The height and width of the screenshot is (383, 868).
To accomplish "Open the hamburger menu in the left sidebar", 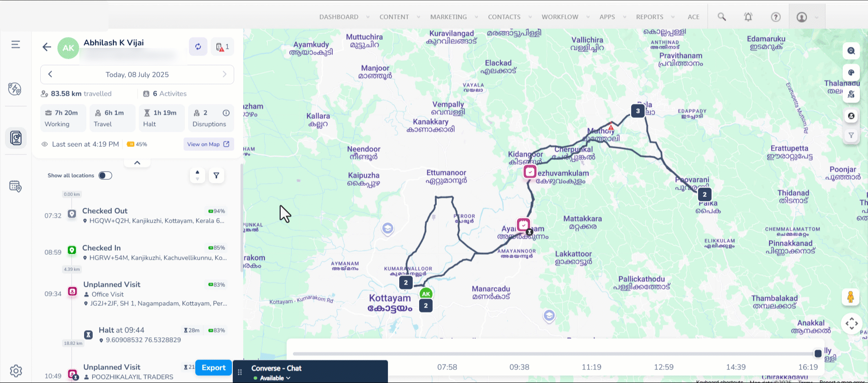I will pyautogui.click(x=16, y=44).
